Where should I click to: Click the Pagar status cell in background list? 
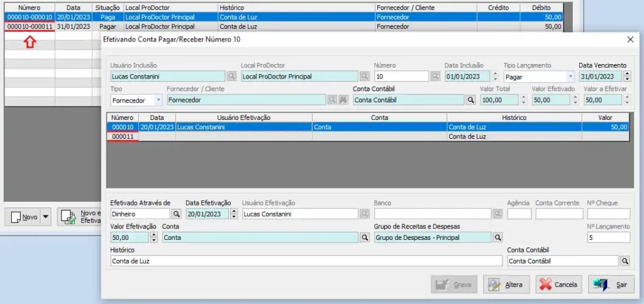coord(108,26)
